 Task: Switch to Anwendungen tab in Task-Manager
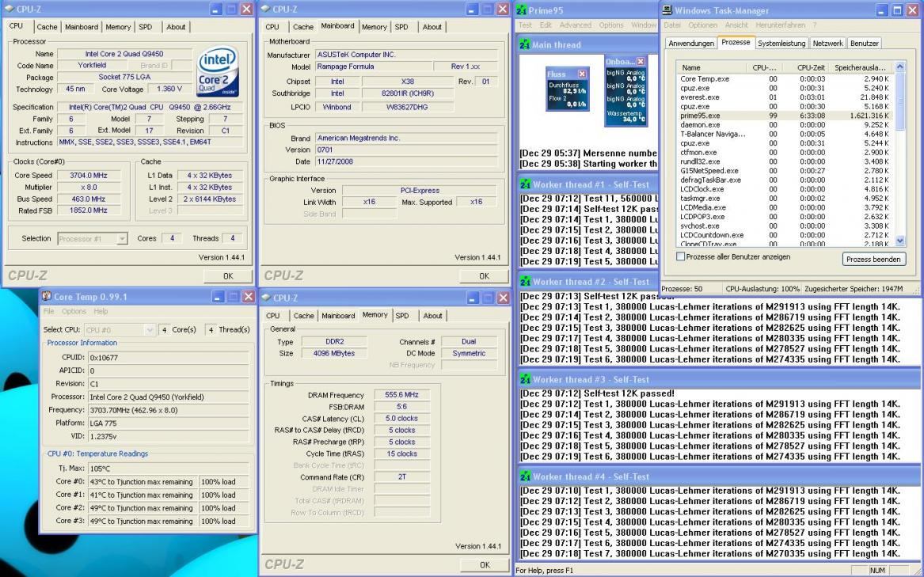pos(691,43)
